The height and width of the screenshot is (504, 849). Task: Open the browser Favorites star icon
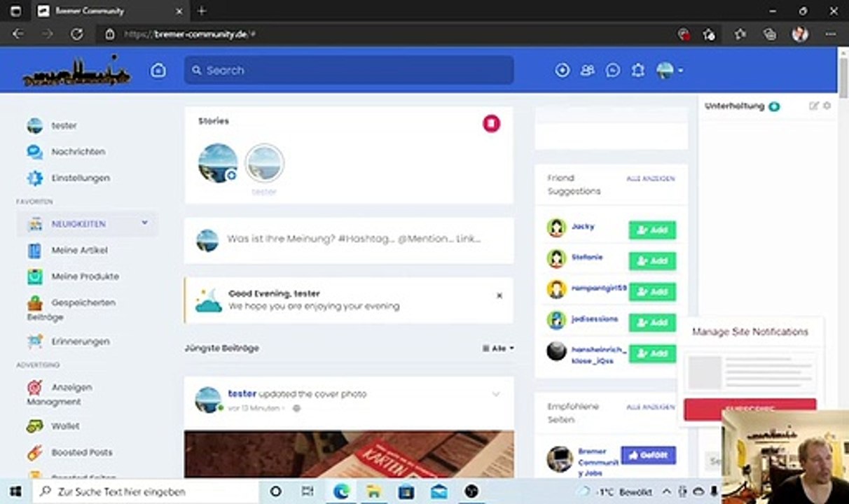(740, 34)
